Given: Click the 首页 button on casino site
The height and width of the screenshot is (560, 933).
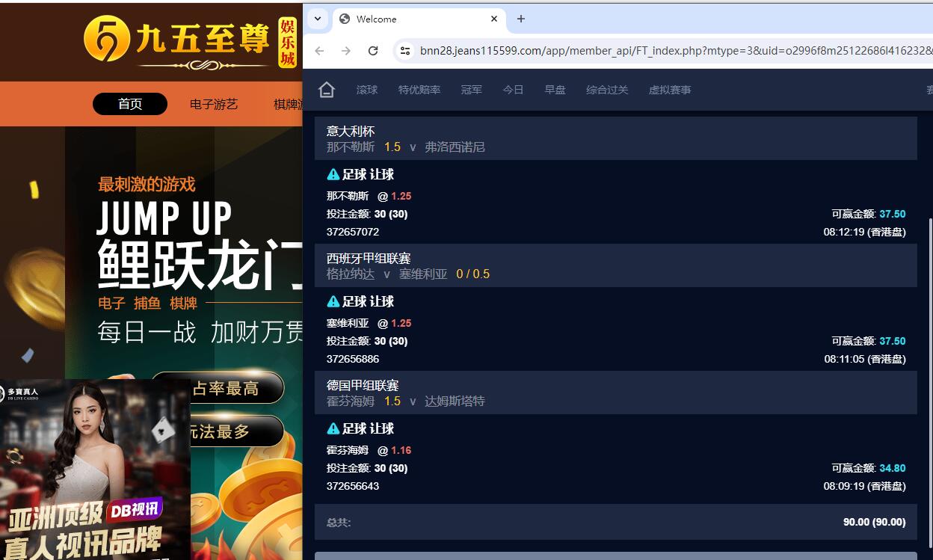Looking at the screenshot, I should [x=130, y=104].
